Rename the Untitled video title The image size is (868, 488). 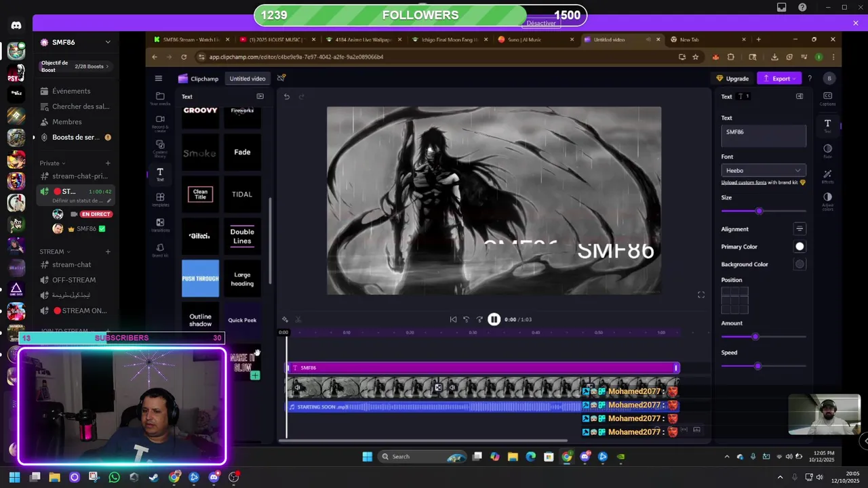(x=248, y=79)
